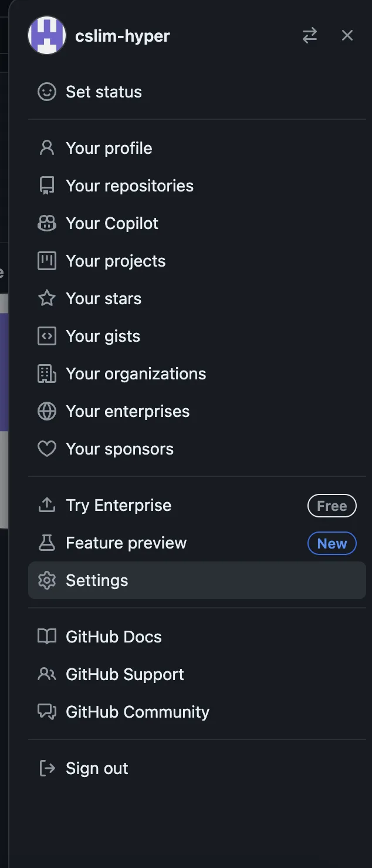Sign out of the account
372x868 pixels.
click(197, 768)
